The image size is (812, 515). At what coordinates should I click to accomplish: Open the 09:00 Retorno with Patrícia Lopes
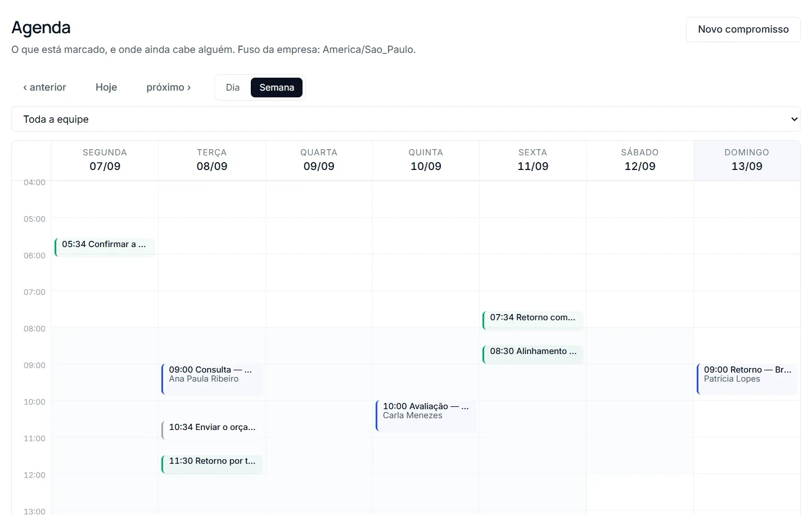747,379
